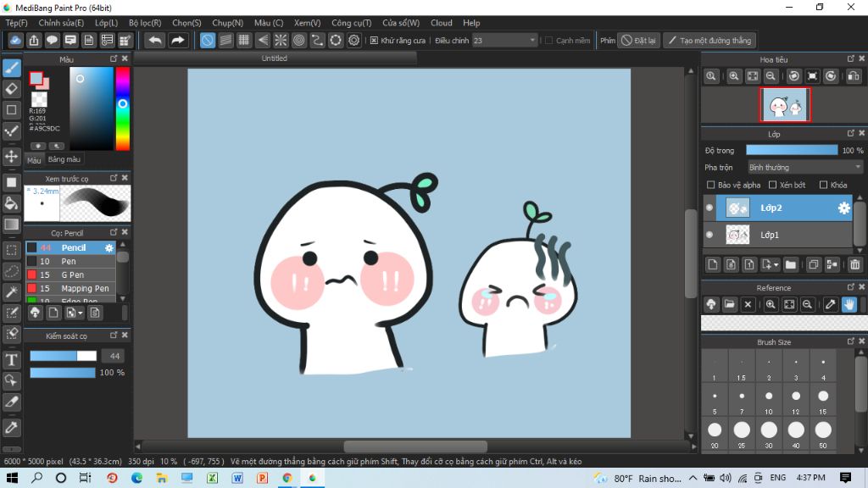
Task: Enable the parallel lines snap guide
Action: click(225, 41)
